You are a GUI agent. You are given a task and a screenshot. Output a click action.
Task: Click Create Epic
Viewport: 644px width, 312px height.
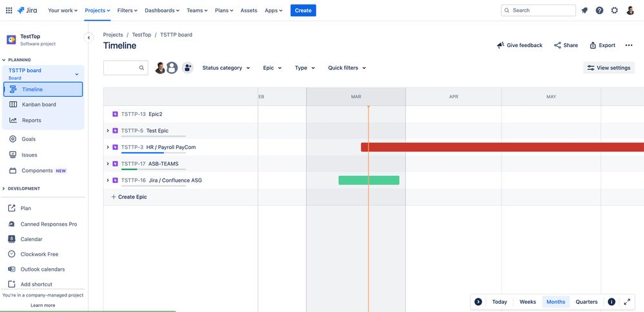[129, 197]
